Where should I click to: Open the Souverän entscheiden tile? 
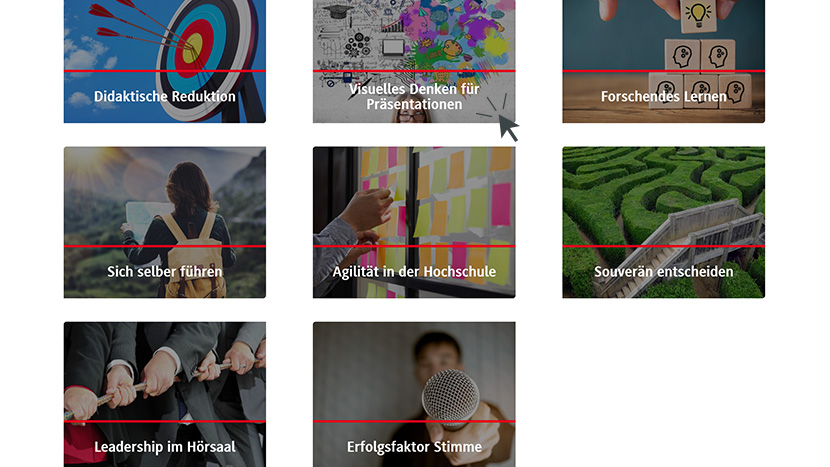click(x=663, y=222)
